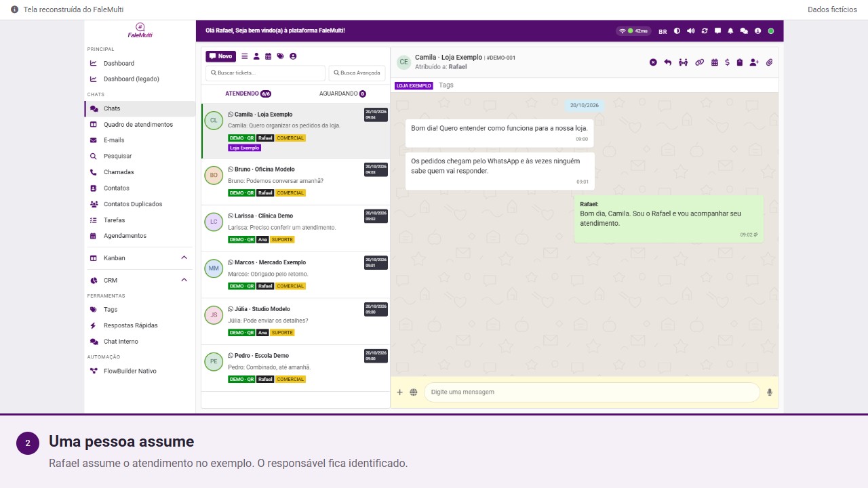
Task: Click the chain link icon in chat header
Action: (x=699, y=62)
